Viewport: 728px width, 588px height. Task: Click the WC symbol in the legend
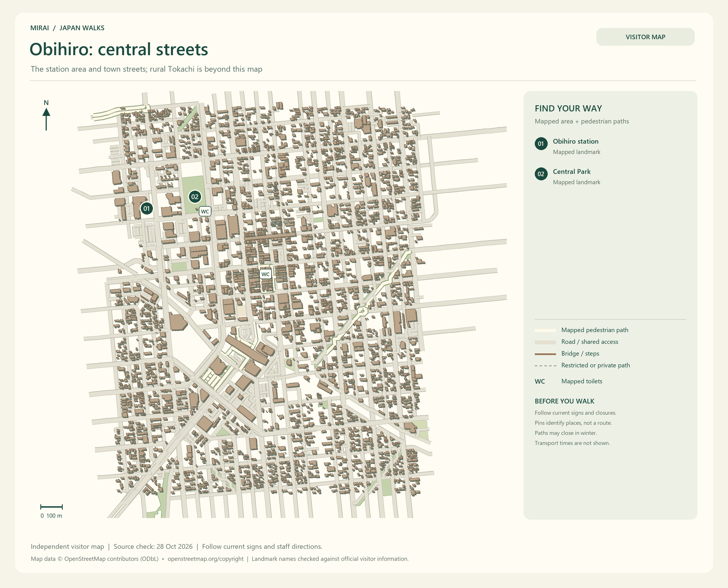tap(540, 381)
